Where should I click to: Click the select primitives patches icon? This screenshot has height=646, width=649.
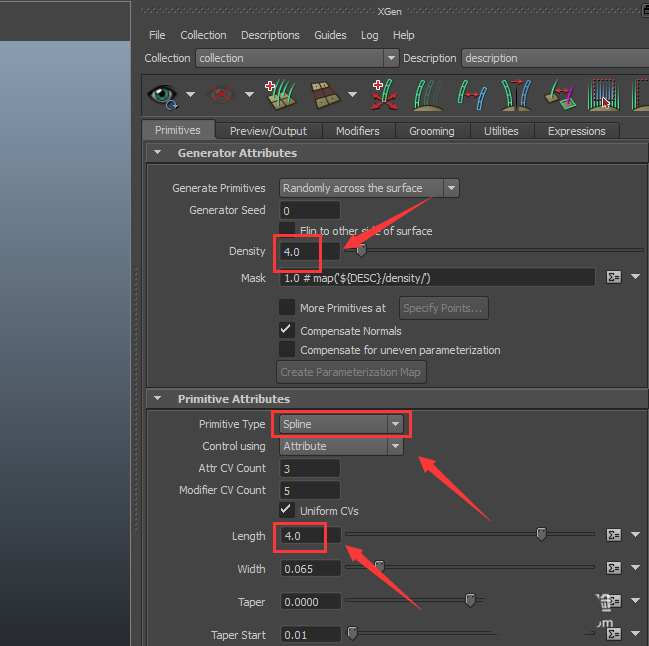coord(325,95)
